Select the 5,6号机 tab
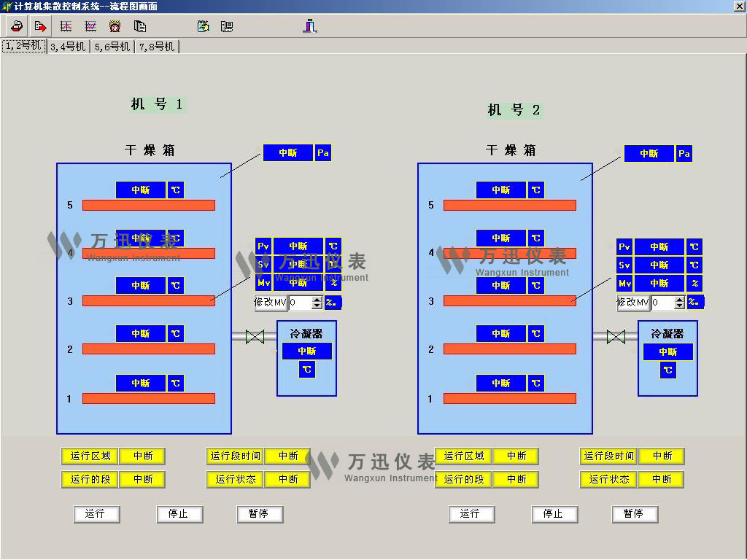 (112, 47)
